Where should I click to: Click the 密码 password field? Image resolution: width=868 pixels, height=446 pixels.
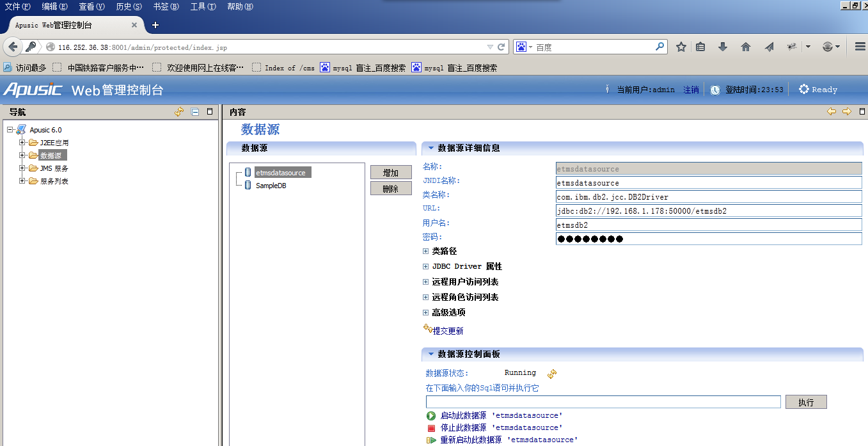coord(709,239)
